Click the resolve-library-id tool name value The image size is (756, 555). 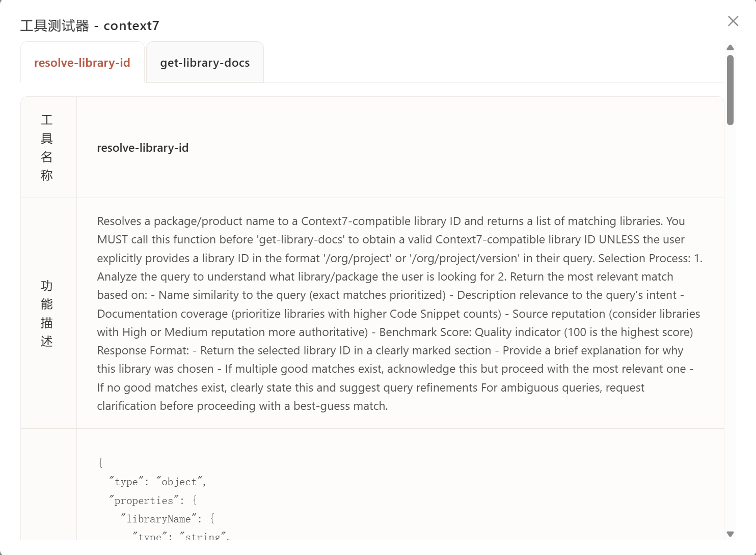coord(143,148)
